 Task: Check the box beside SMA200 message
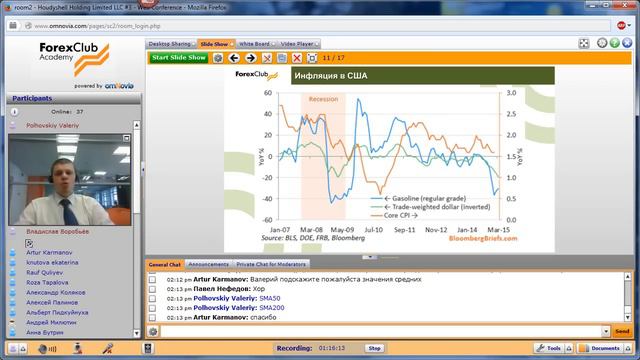[x=152, y=308]
